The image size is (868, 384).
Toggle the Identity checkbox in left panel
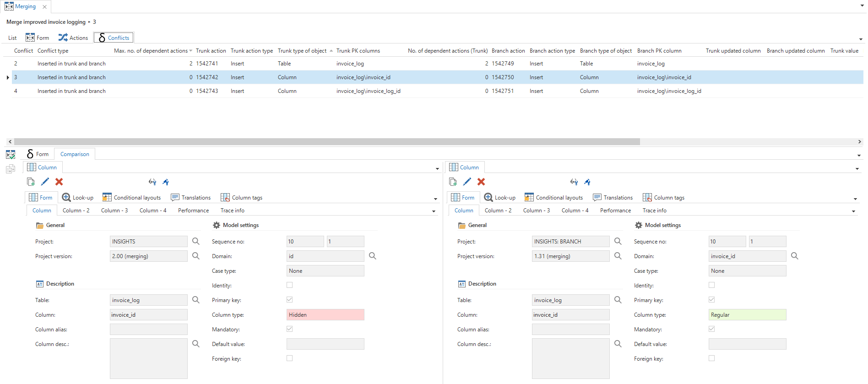[x=289, y=285]
